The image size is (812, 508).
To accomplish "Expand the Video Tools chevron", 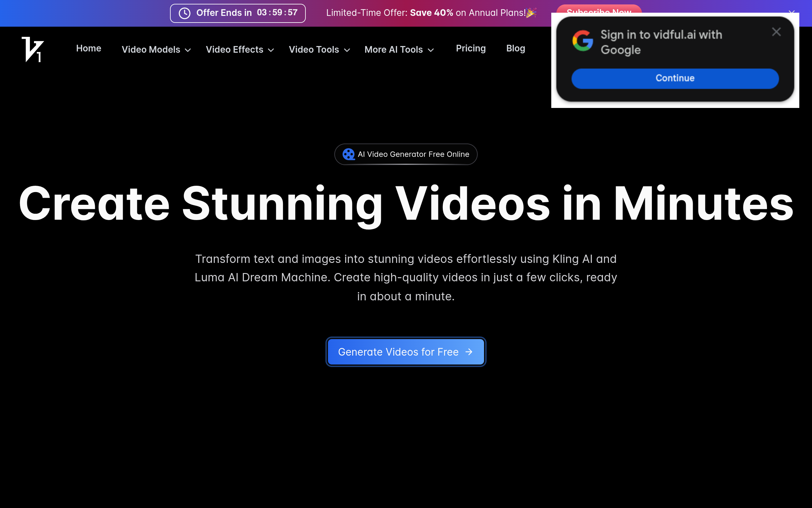I will (347, 50).
